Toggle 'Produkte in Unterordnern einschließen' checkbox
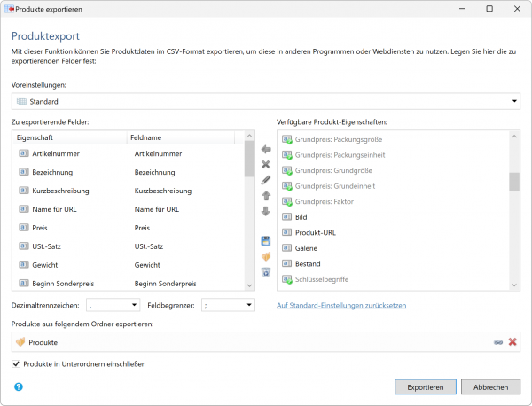532x406 pixels. [17, 363]
